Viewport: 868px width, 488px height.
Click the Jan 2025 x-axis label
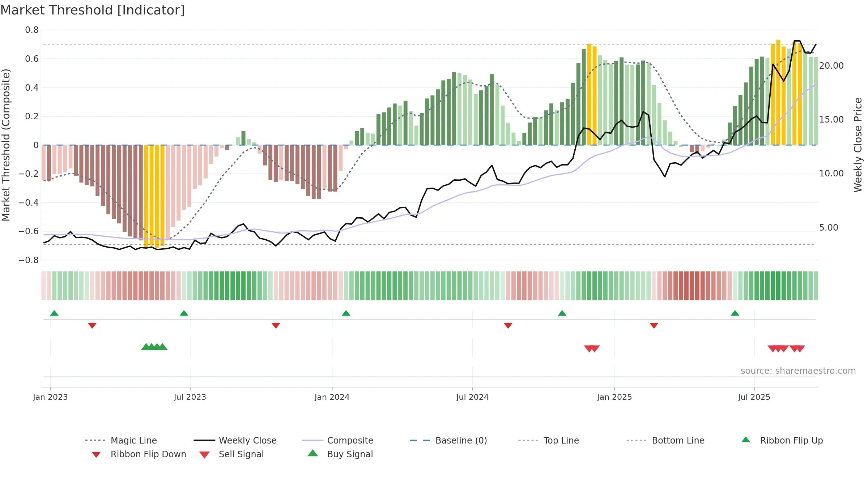point(614,397)
